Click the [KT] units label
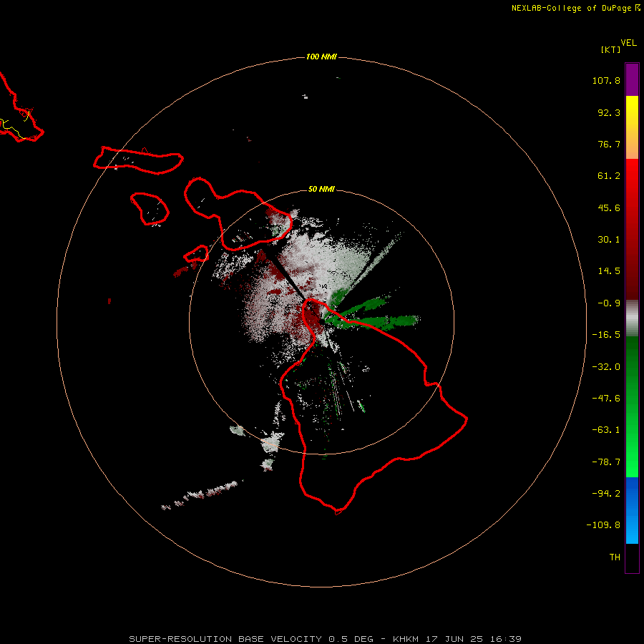Image resolution: width=644 pixels, height=644 pixels. point(611,49)
